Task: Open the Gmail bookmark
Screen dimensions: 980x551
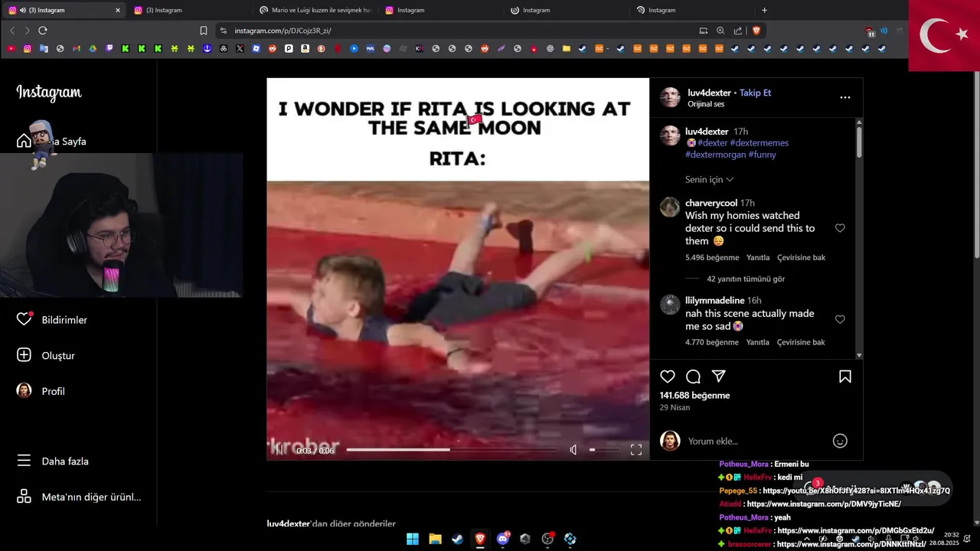Action: point(77,48)
